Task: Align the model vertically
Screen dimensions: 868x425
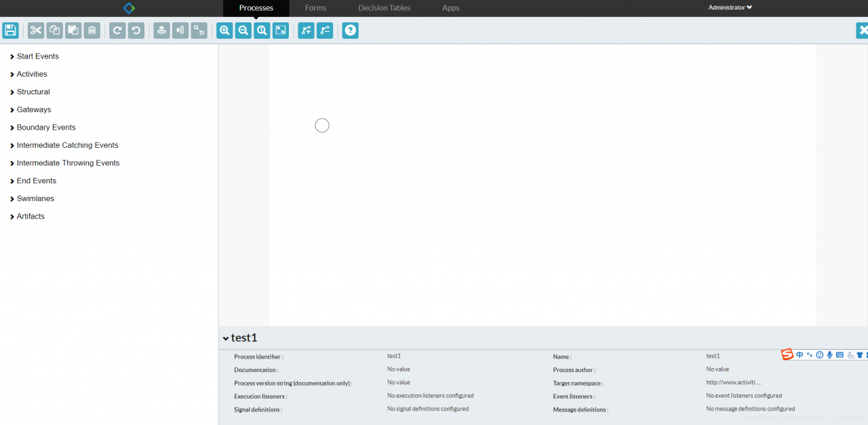Action: click(x=161, y=31)
